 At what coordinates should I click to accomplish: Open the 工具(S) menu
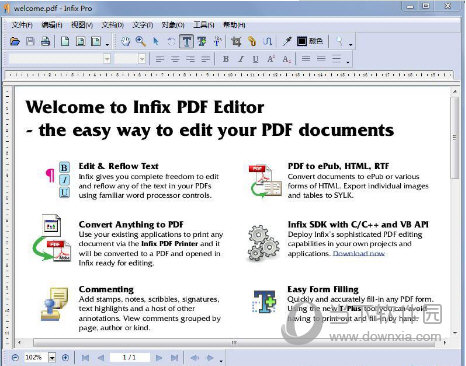point(204,25)
